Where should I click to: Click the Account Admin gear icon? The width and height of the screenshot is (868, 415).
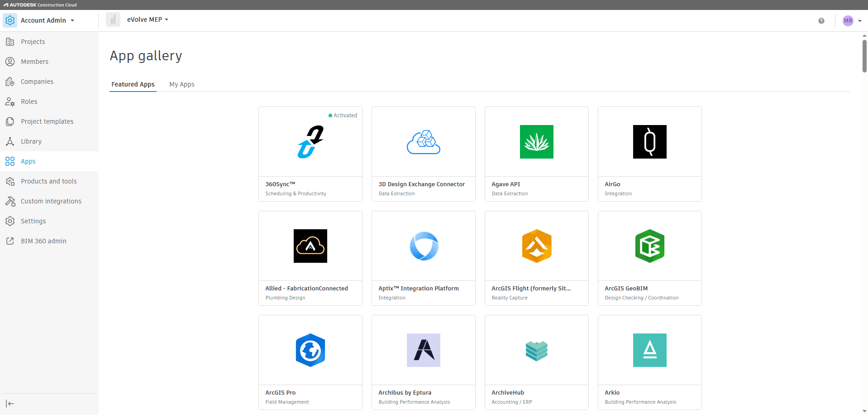(x=10, y=20)
